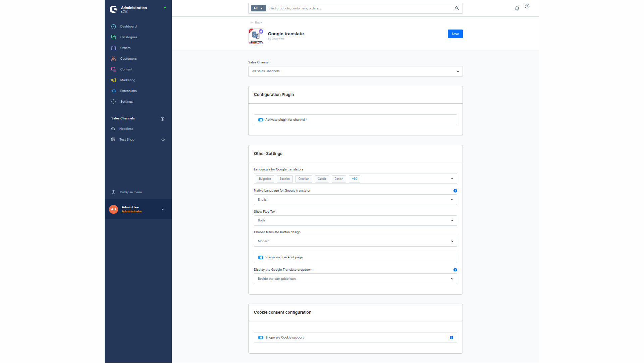The height and width of the screenshot is (363, 644).
Task: Toggle Test Shop storefront eye icon
Action: point(163,140)
